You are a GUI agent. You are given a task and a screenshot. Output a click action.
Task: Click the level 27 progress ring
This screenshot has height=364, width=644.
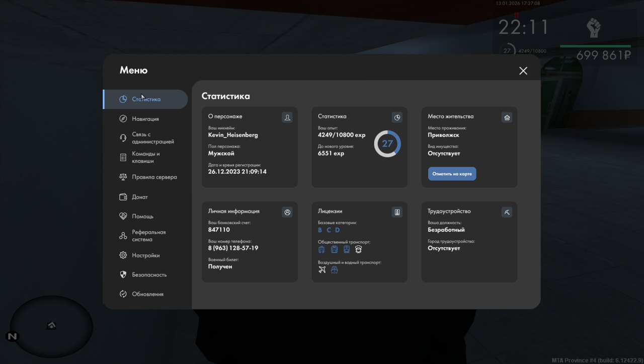387,143
